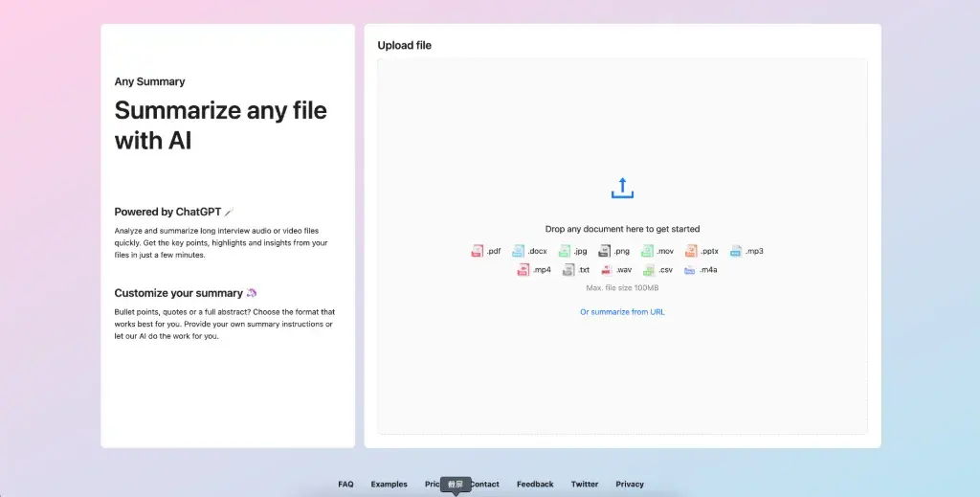Screen dimensions: 980x497
Task: Click the .png file type icon
Action: [x=604, y=251]
